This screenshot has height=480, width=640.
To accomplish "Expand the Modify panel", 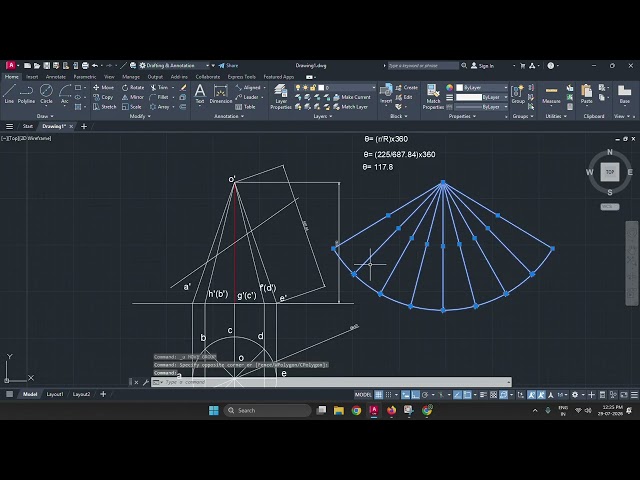I will point(140,116).
